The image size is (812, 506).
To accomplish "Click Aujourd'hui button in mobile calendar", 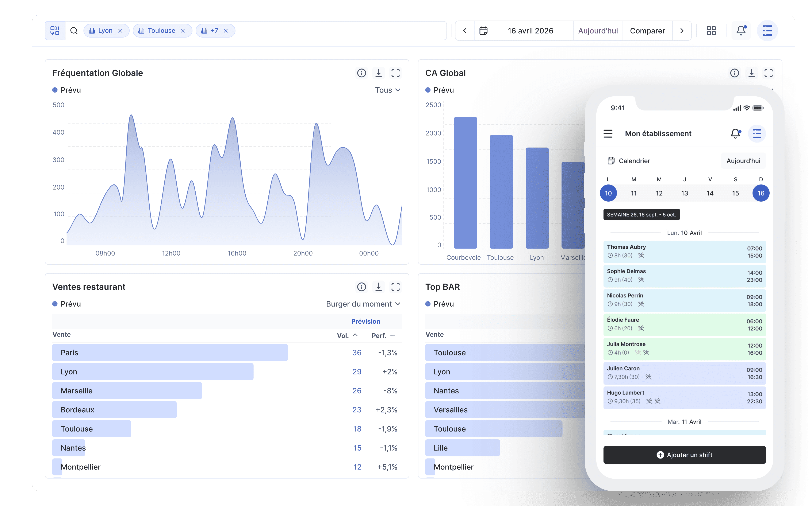I will pyautogui.click(x=743, y=161).
